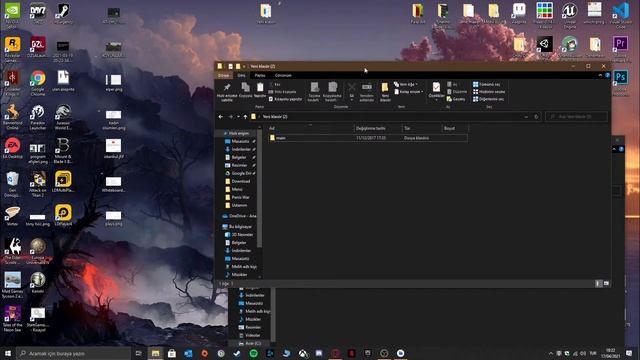This screenshot has width=640, height=360.
Task: Open Visual Studio Code desktop shortcut
Action: 620,16
